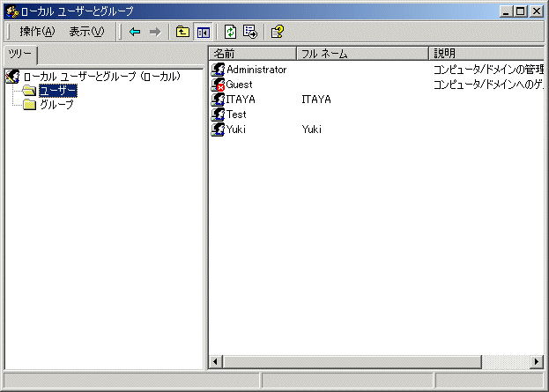549x392 pixels.
Task: Sort by the フル ネーム column header
Action: [x=363, y=54]
